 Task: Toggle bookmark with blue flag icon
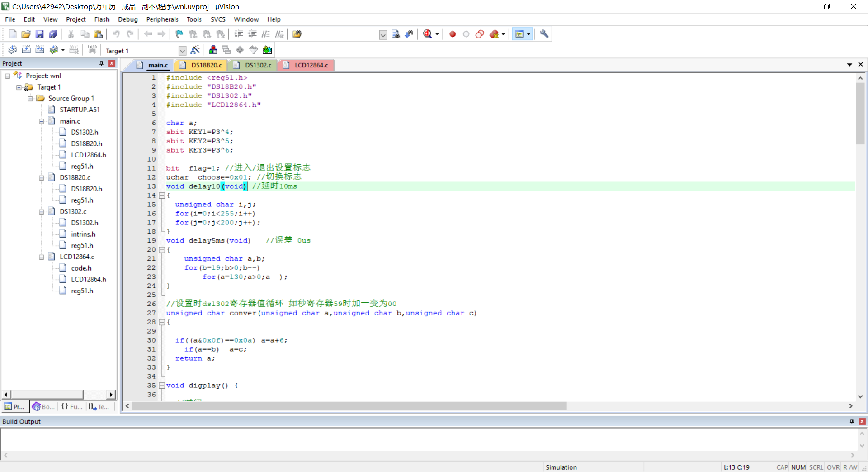point(179,34)
